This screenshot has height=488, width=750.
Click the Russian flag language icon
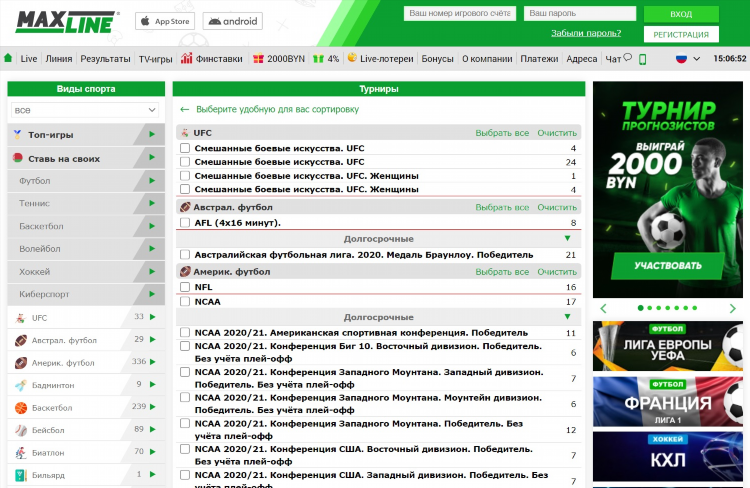[681, 58]
